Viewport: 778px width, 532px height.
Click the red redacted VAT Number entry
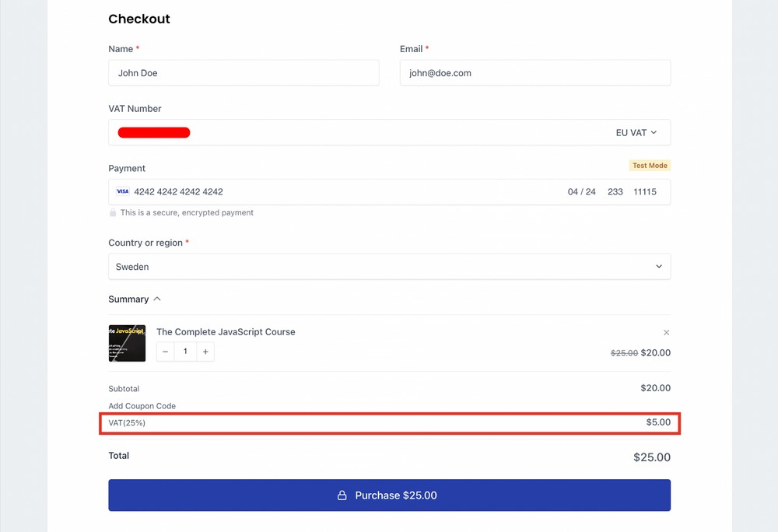point(153,132)
